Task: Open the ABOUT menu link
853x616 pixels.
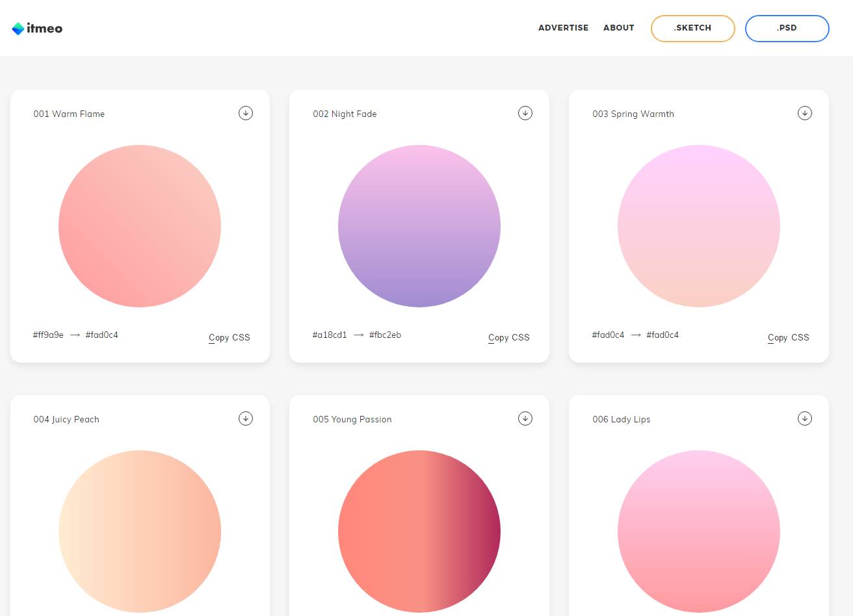Action: (618, 28)
